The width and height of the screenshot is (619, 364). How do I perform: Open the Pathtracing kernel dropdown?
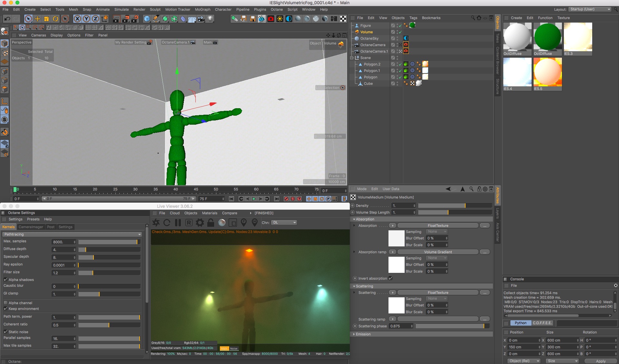(72, 234)
